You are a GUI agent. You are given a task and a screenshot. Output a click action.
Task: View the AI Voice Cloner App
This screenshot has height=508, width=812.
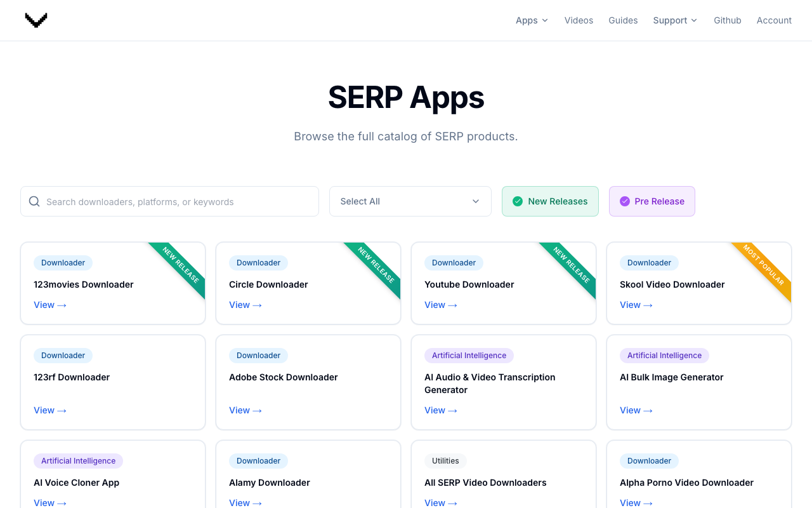point(50,502)
